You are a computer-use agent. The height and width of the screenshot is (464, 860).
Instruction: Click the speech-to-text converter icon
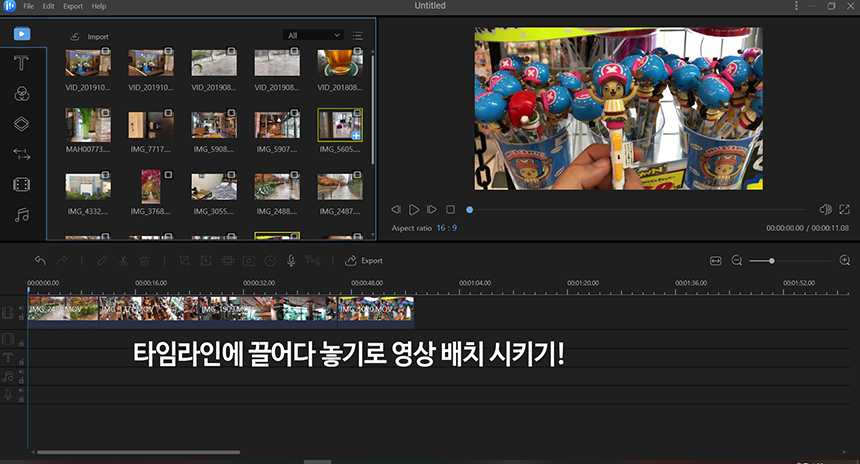(x=313, y=261)
